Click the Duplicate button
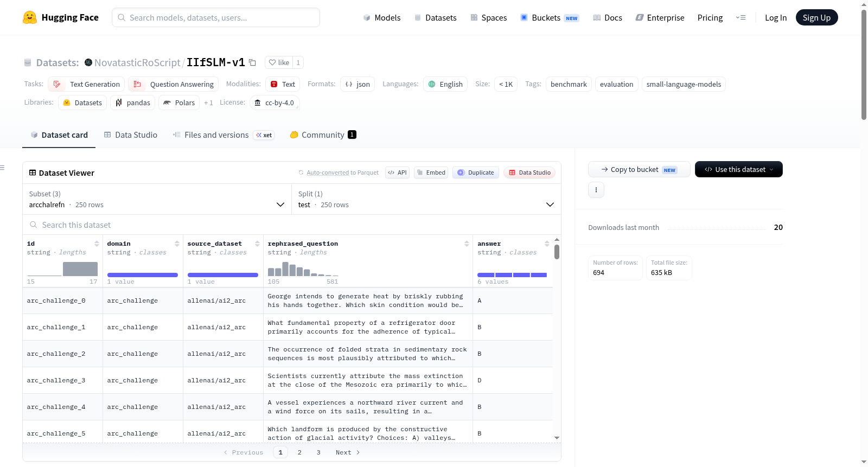868x467 pixels. (x=476, y=172)
